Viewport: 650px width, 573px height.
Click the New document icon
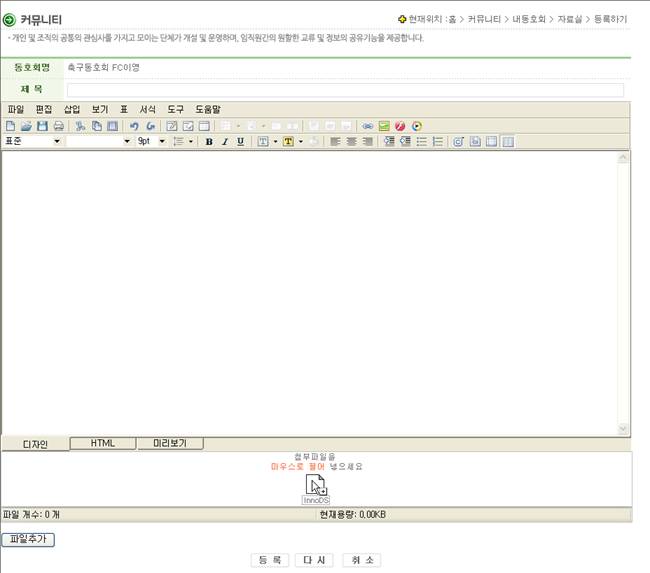tap(11, 126)
